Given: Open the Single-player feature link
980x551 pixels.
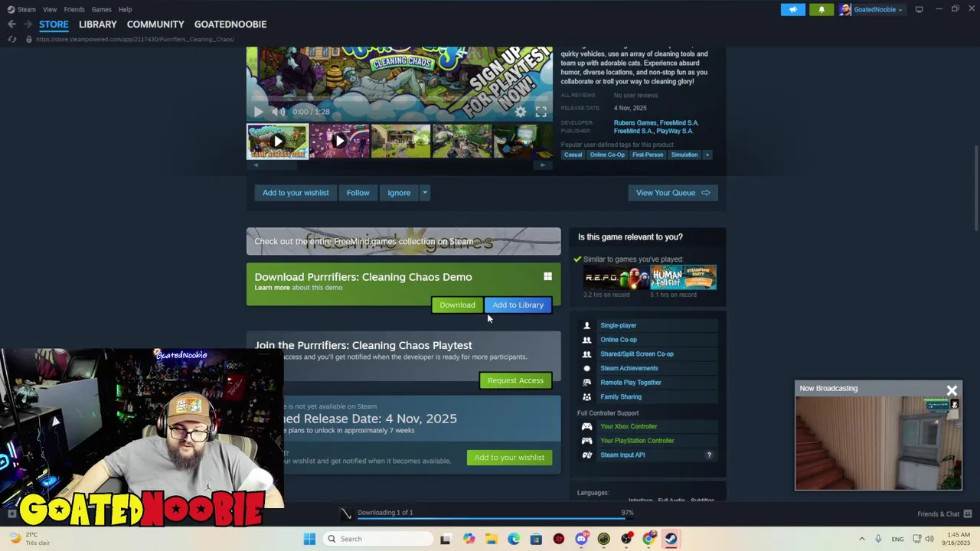Looking at the screenshot, I should 619,325.
